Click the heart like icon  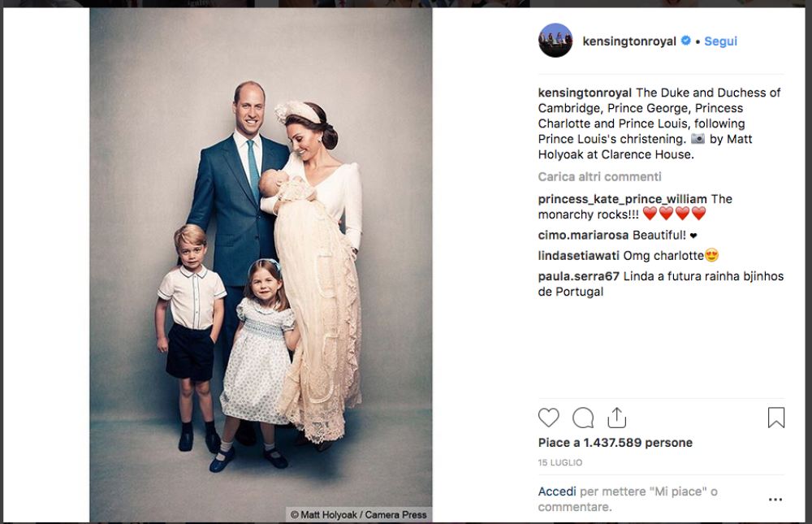point(549,418)
